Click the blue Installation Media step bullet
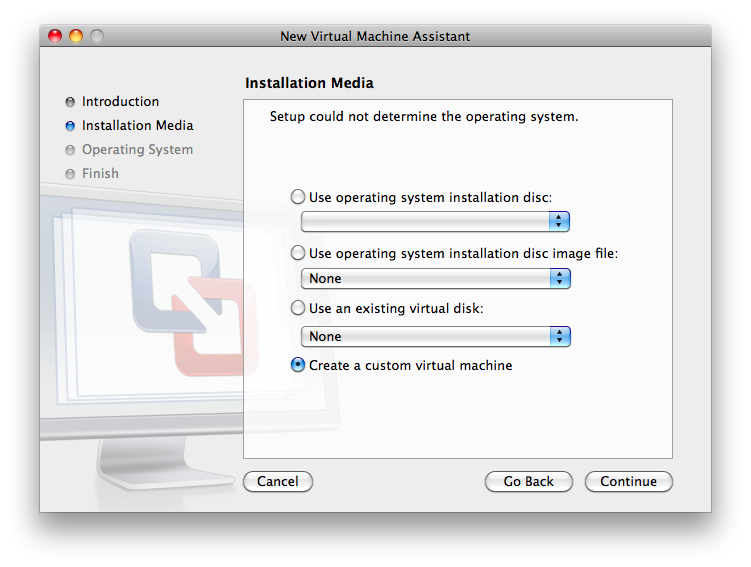The height and width of the screenshot is (567, 751). coord(70,126)
